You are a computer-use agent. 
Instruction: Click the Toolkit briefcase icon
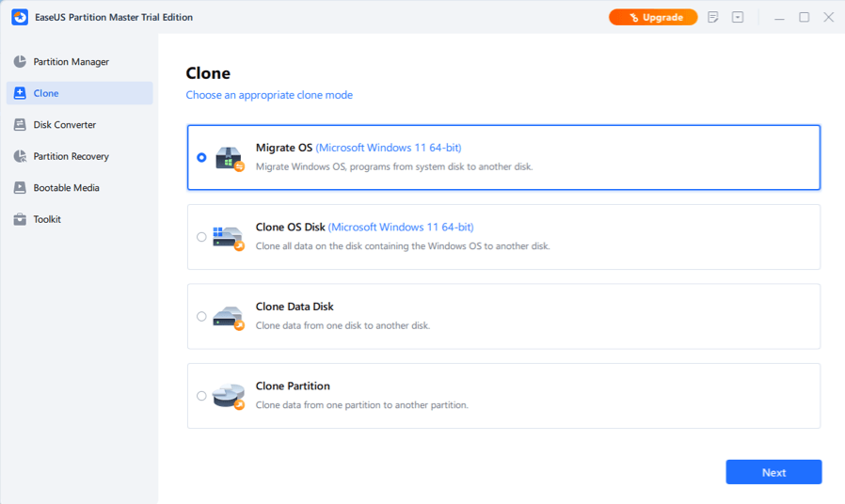coord(20,219)
